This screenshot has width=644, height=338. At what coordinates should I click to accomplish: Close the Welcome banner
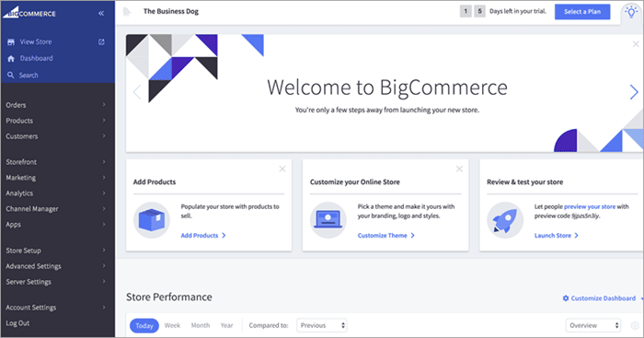pyautogui.click(x=636, y=43)
